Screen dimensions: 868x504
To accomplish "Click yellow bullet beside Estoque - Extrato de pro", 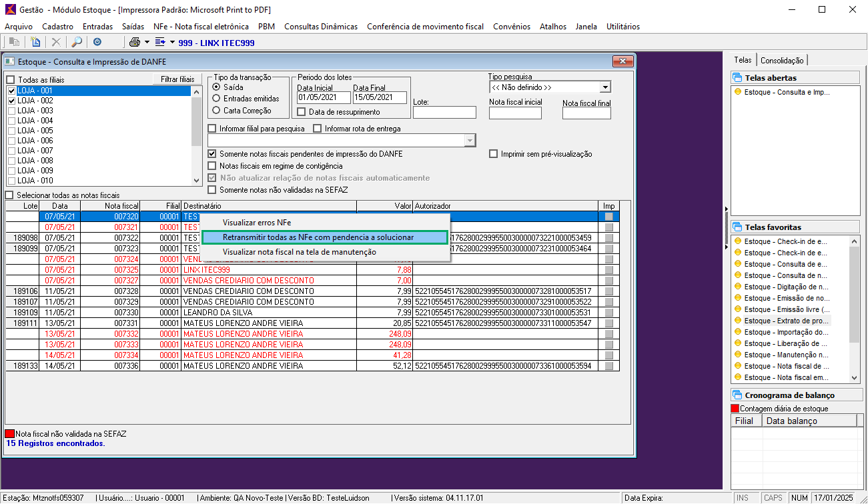I will coord(738,321).
